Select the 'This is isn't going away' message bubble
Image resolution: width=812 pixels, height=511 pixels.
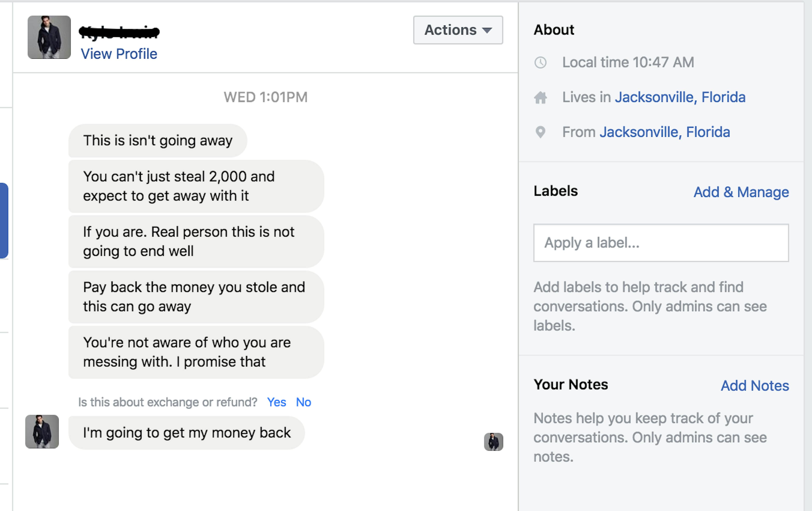[158, 140]
